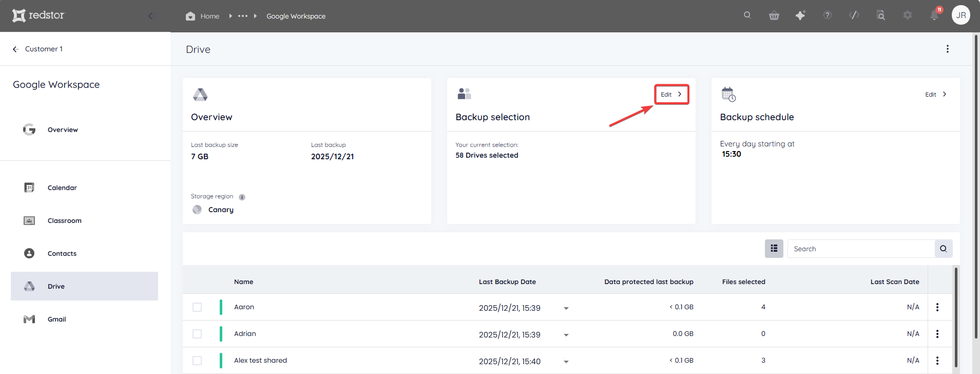Click the Backup selection people icon
Viewport: 980px width, 374px height.
[x=464, y=93]
